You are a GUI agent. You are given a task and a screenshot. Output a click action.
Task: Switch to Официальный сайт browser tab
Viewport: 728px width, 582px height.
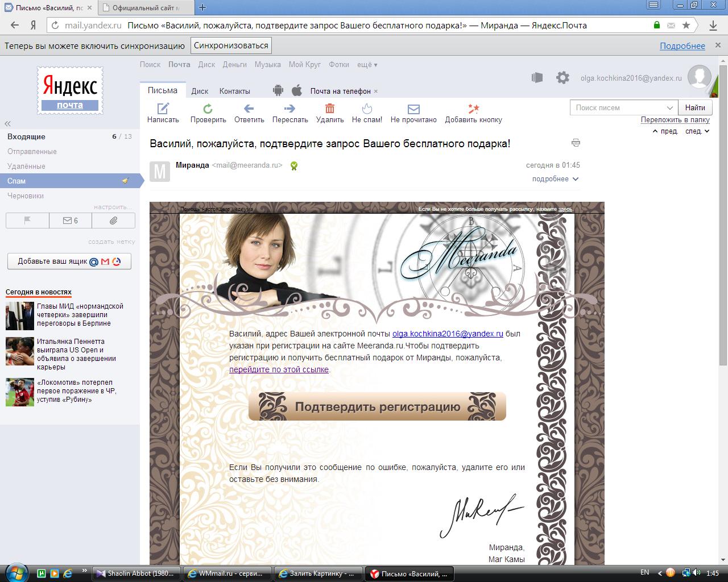146,7
